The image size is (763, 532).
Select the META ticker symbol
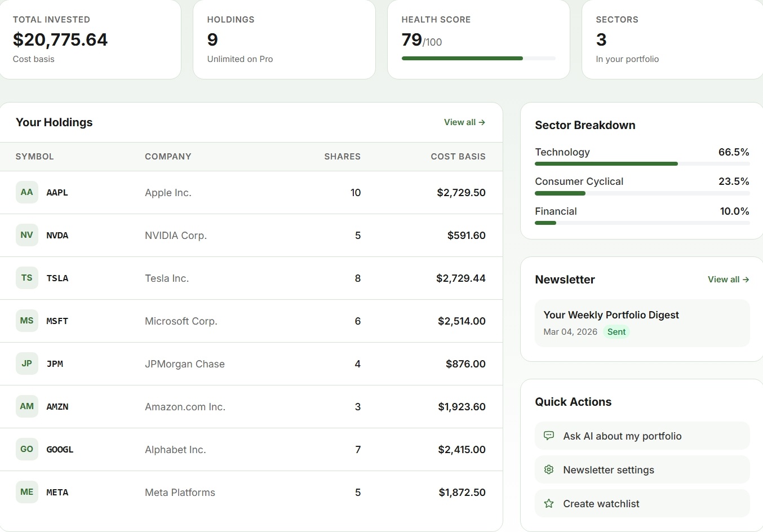click(x=57, y=493)
